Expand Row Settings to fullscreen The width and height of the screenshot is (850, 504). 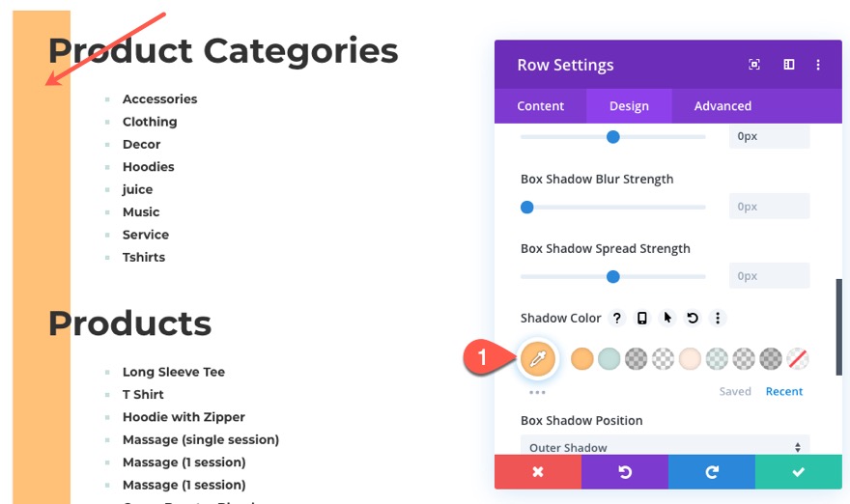point(754,65)
